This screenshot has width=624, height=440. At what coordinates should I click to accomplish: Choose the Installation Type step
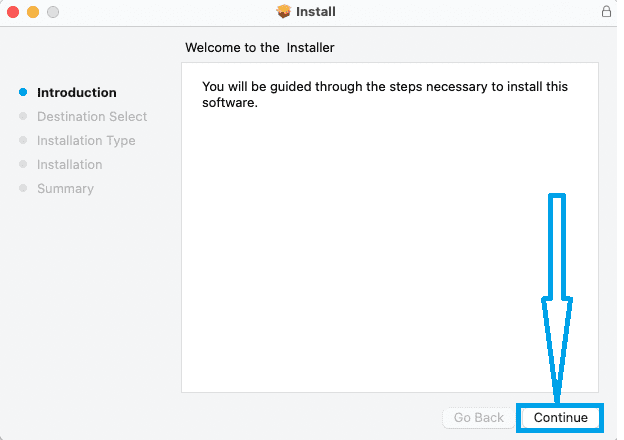(86, 141)
